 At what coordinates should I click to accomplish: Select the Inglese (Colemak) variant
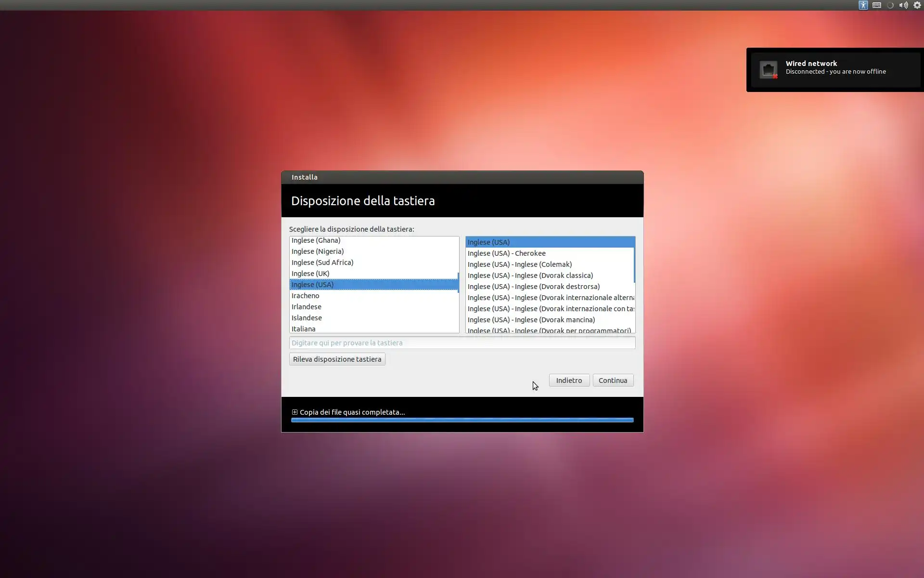click(x=519, y=264)
